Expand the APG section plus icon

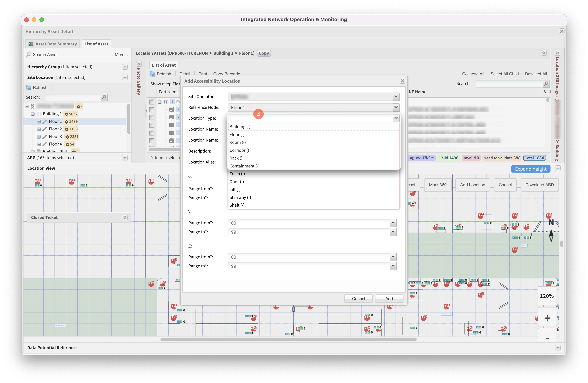pos(125,158)
